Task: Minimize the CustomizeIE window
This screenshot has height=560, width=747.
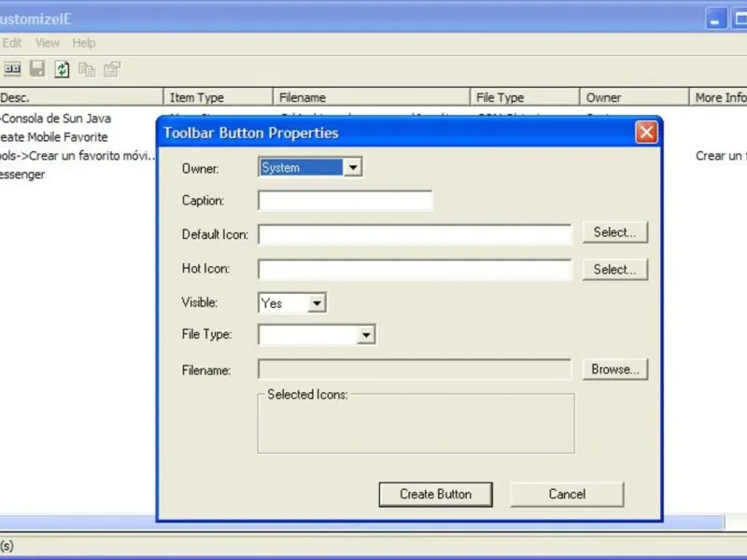Action: pyautogui.click(x=715, y=19)
